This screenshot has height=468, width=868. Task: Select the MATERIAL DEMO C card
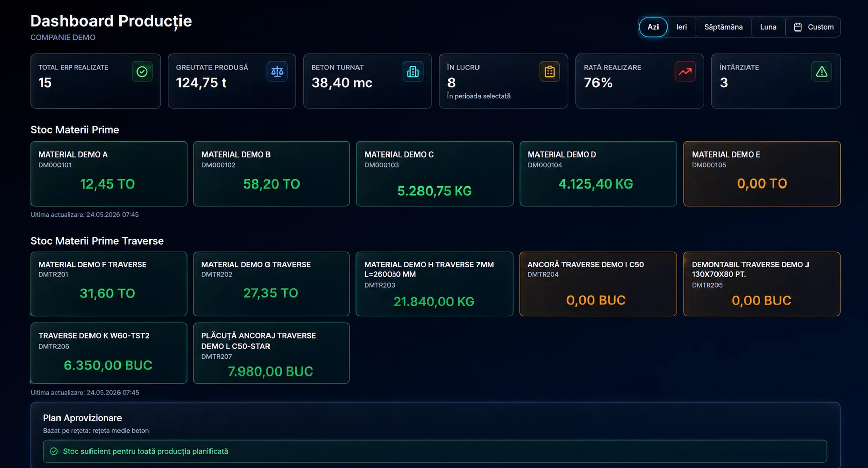(x=434, y=174)
